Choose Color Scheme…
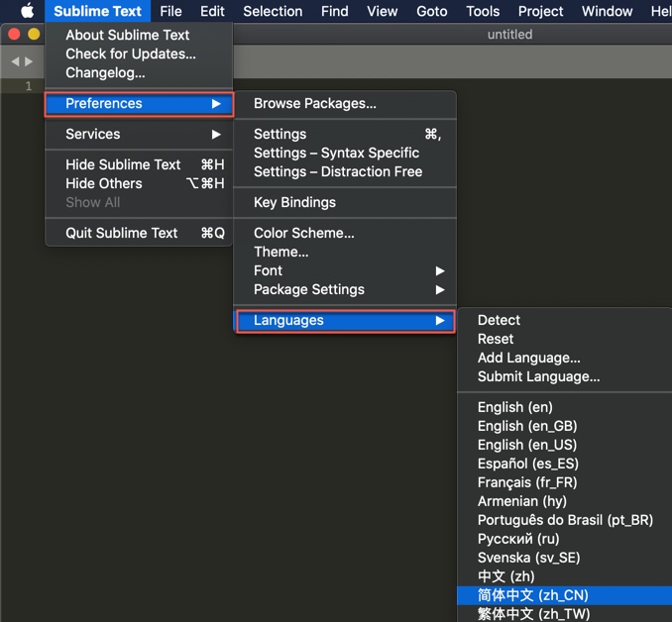This screenshot has width=672, height=622. tap(345, 233)
